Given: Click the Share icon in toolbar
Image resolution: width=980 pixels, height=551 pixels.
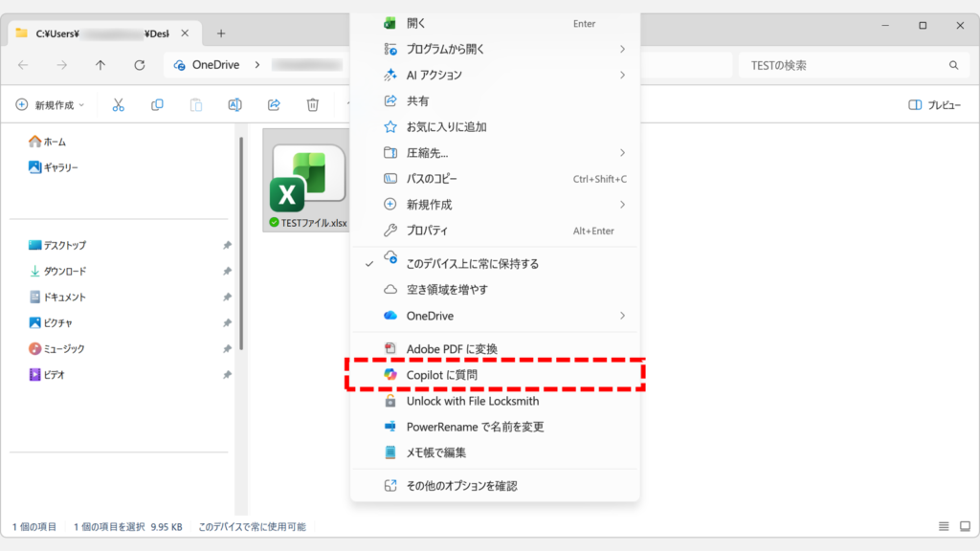Looking at the screenshot, I should pos(274,105).
